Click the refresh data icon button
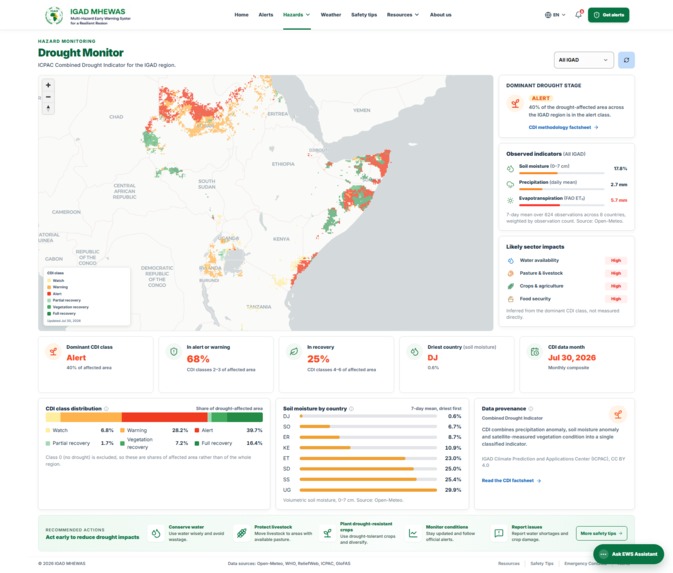The width and height of the screenshot is (673, 573). tap(626, 60)
